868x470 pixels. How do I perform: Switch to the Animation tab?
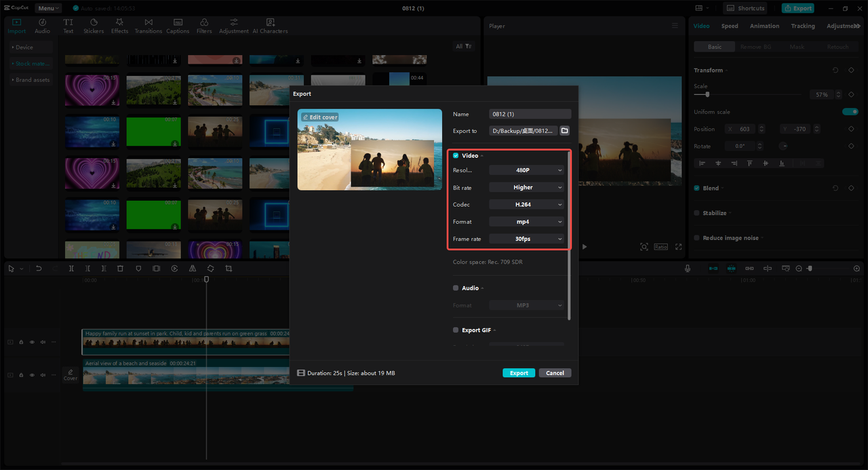(764, 26)
